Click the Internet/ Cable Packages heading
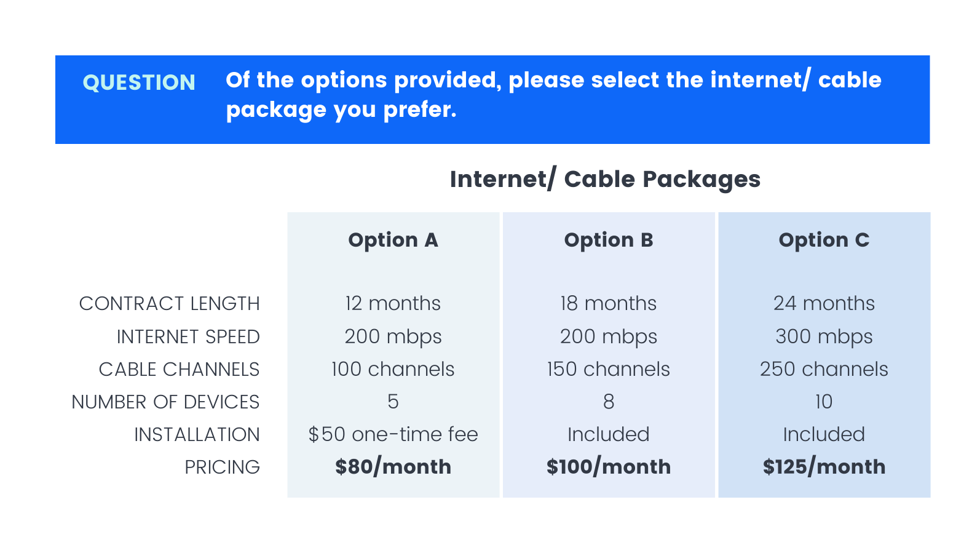 [x=605, y=179]
